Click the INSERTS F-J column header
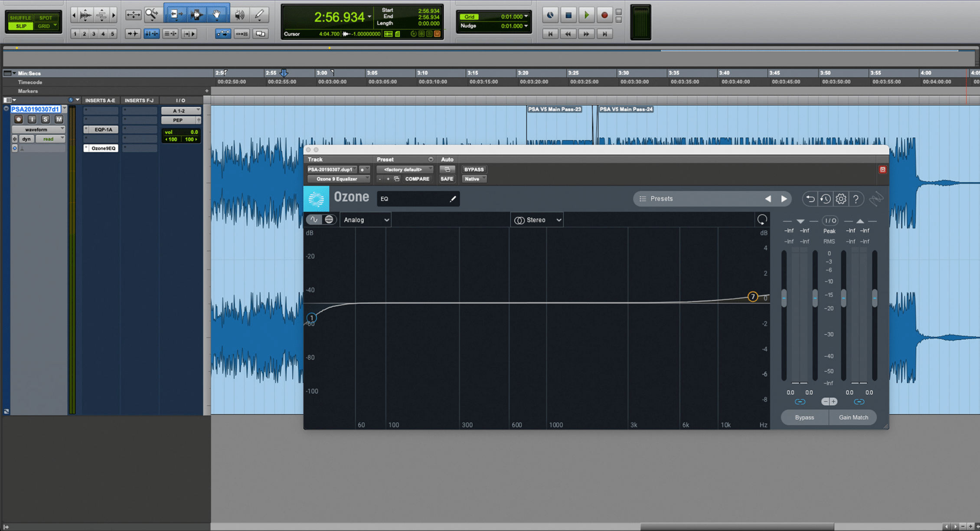980x531 pixels. (x=139, y=100)
